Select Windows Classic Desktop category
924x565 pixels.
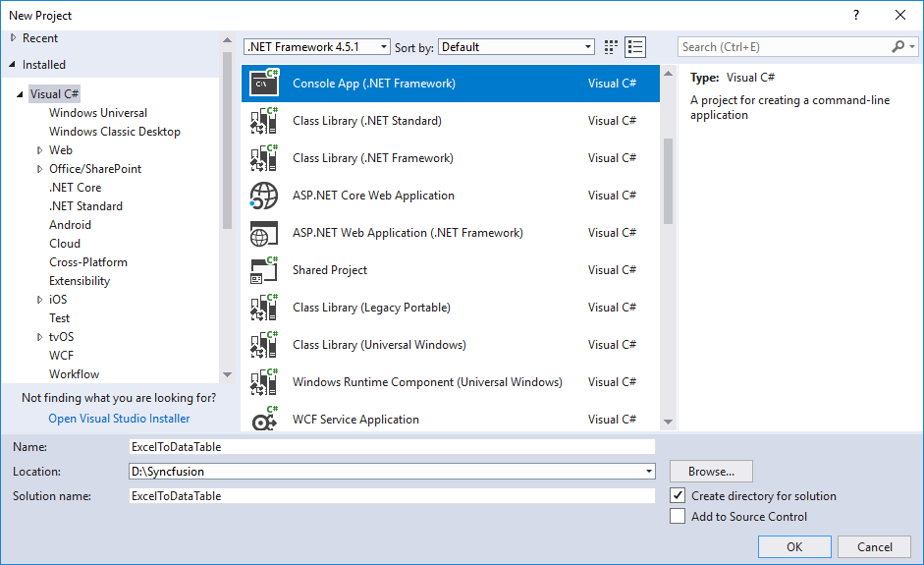click(x=114, y=132)
